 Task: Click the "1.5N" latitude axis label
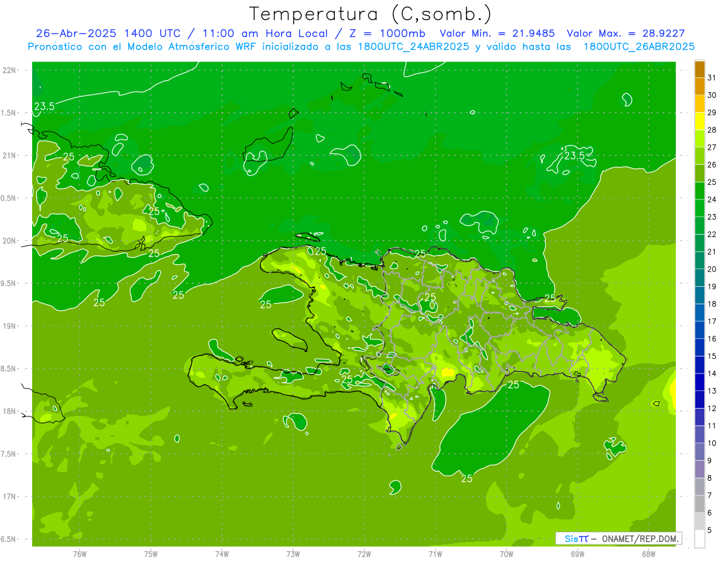click(9, 113)
